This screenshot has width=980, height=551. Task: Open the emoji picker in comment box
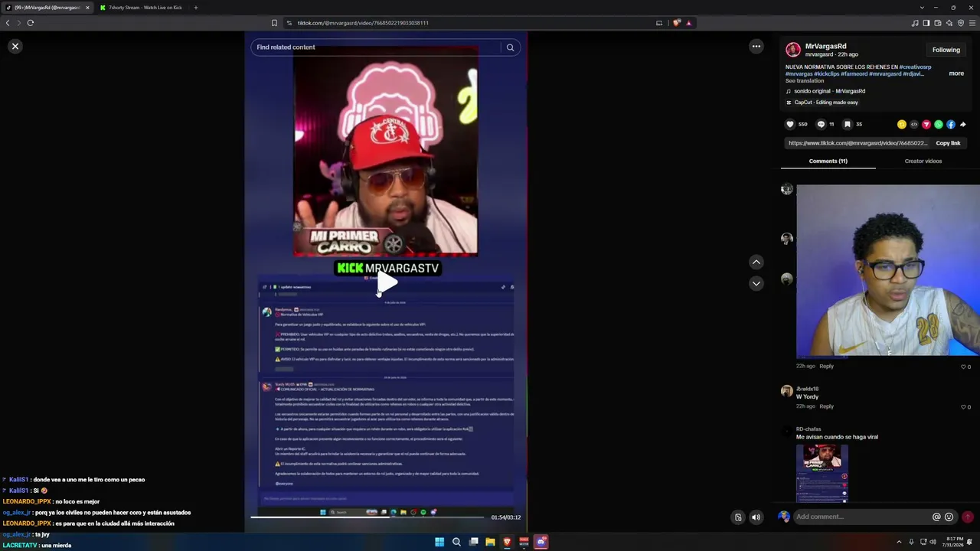(x=949, y=517)
